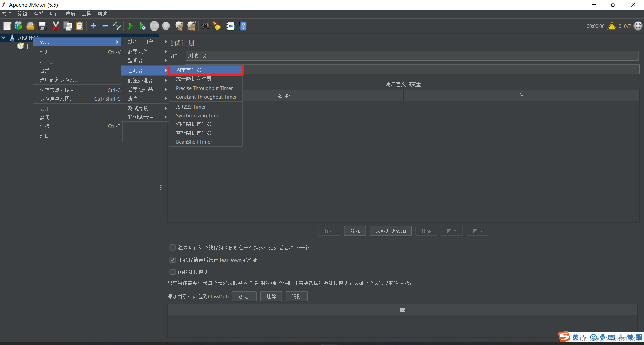
Task: Click the yellow warning triangle log icon
Action: 612,26
